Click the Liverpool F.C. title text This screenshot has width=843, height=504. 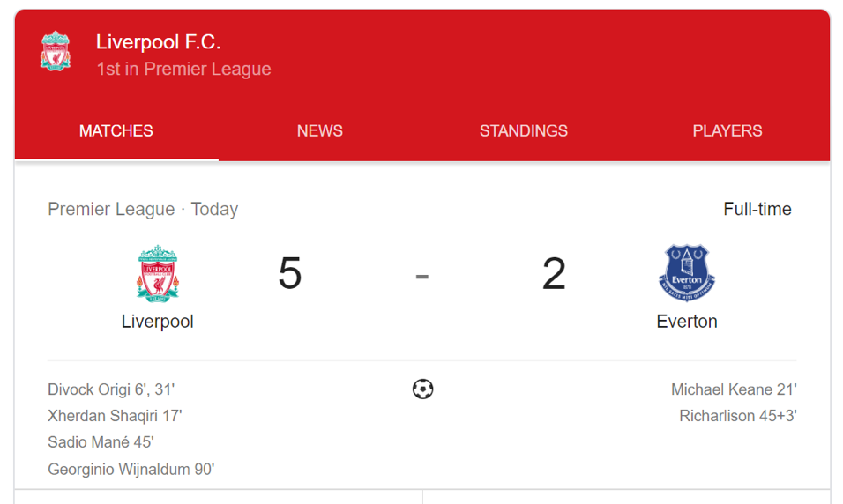point(159,42)
